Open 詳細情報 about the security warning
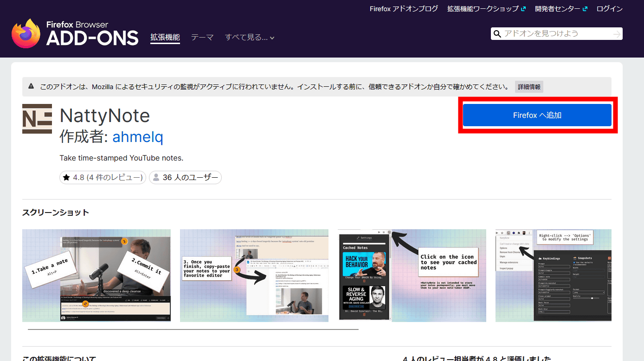This screenshot has width=644, height=361. (529, 87)
